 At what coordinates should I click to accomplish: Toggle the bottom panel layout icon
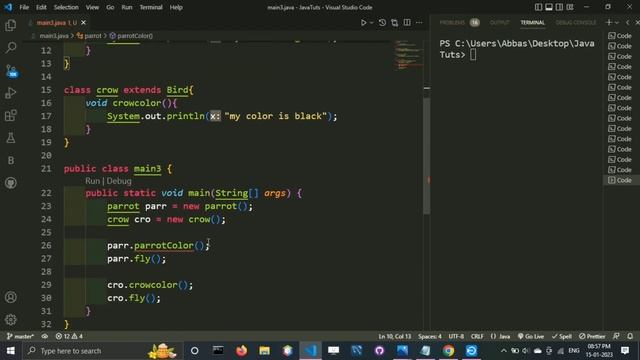[549, 7]
